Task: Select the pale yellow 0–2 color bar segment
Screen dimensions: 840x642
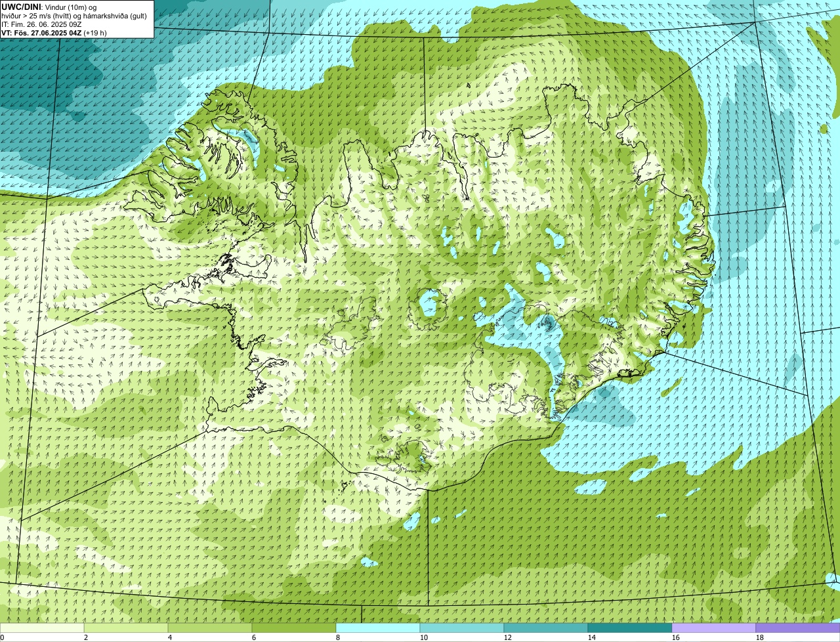Action: (42, 628)
